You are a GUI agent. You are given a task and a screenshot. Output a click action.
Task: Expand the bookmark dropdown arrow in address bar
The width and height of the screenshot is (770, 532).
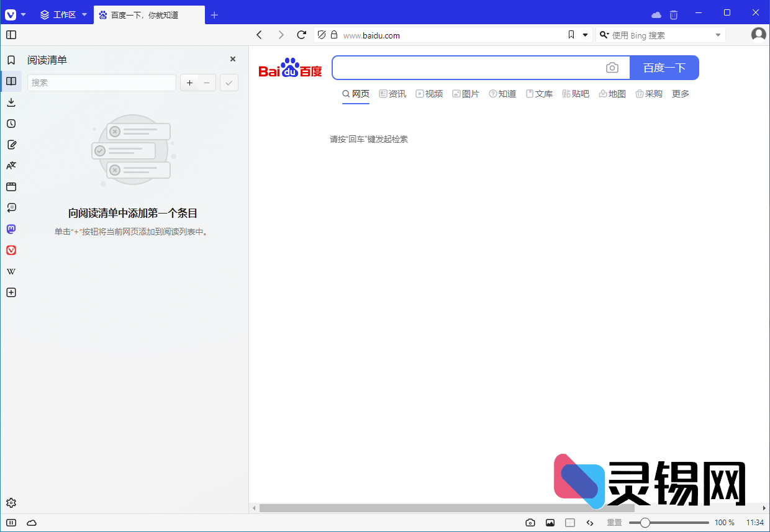click(x=584, y=35)
